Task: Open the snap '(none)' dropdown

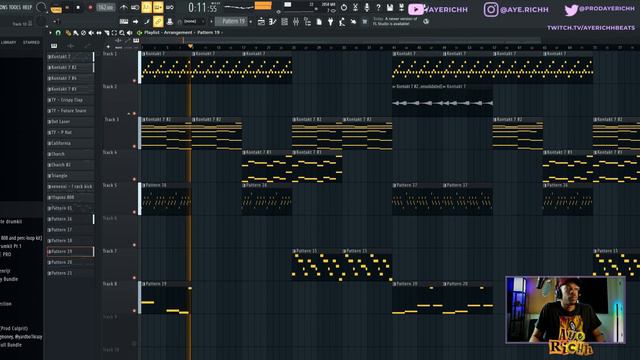Action: (193, 22)
